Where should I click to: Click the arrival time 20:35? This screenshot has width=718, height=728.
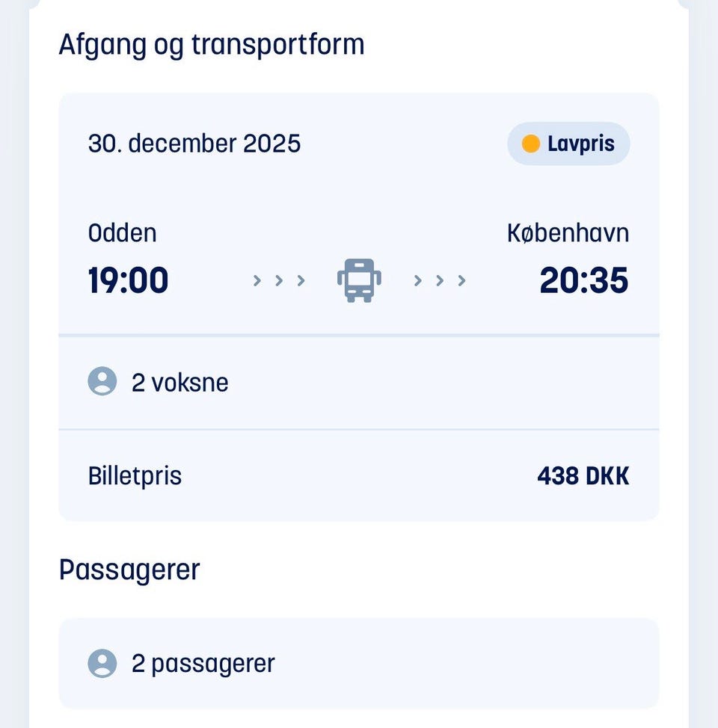(584, 281)
